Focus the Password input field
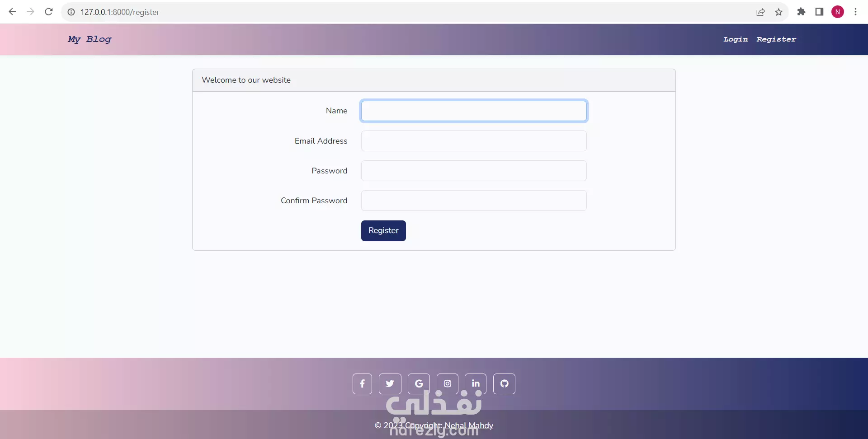 click(474, 171)
